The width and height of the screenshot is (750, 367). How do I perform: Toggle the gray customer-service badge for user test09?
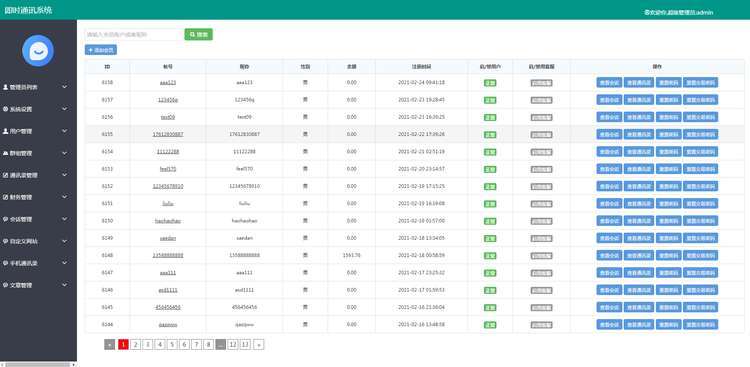coord(541,117)
